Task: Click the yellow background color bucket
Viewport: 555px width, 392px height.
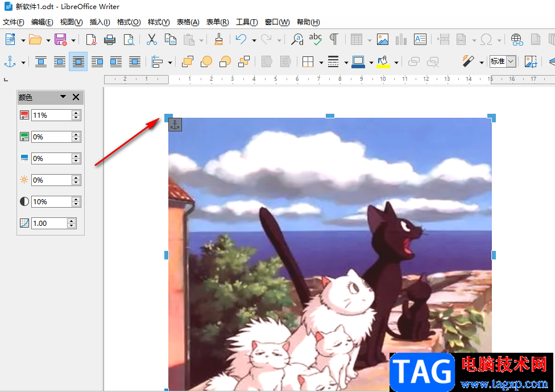Action: click(x=383, y=63)
